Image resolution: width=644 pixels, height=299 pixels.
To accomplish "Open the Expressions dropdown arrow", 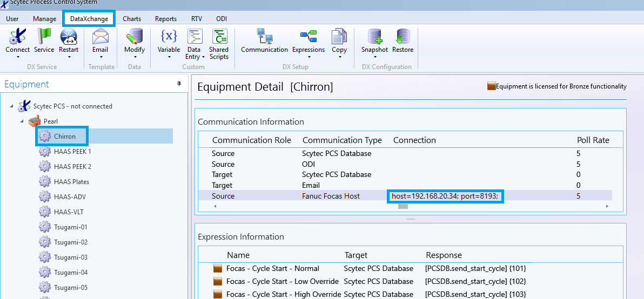I will [308, 57].
